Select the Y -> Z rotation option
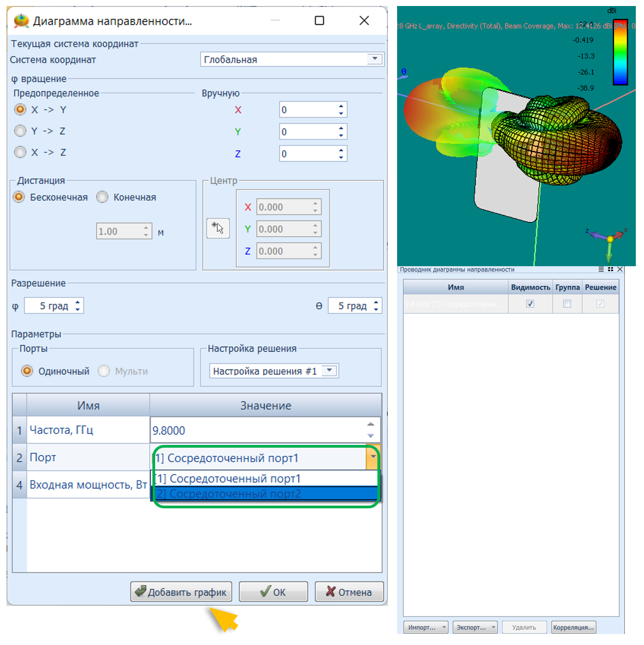Image resolution: width=644 pixels, height=645 pixels. click(21, 131)
